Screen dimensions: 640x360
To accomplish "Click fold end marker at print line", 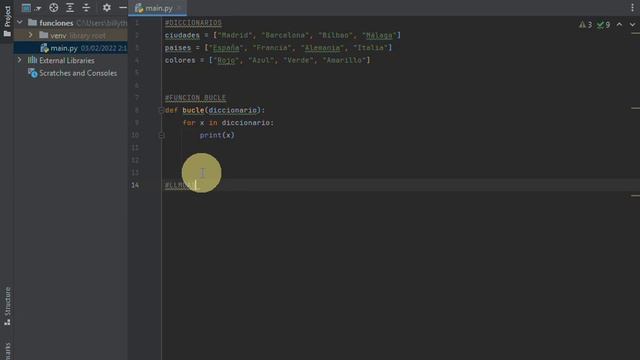I will (161, 135).
